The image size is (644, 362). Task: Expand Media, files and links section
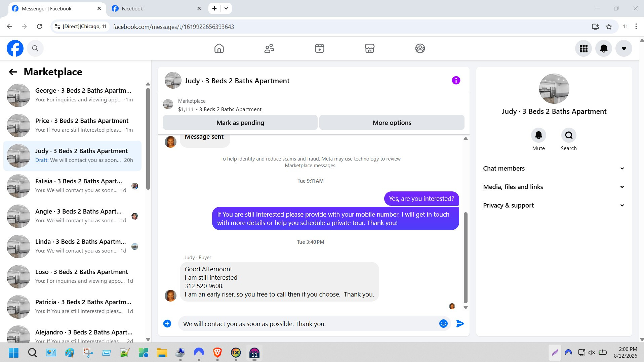(x=554, y=187)
